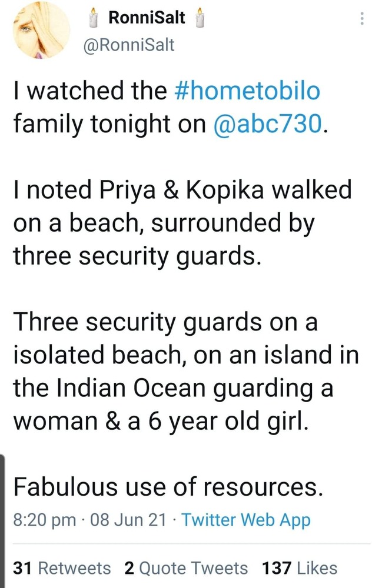The width and height of the screenshot is (382, 588).
Task: View the 31 Retweets list
Action: click(62, 568)
